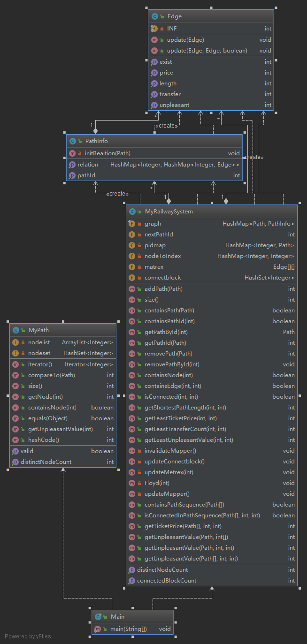Screen dimensions: 307x644
Task: Click method icon beside getLeastTransferCount(int, int)
Action: tap(132, 429)
